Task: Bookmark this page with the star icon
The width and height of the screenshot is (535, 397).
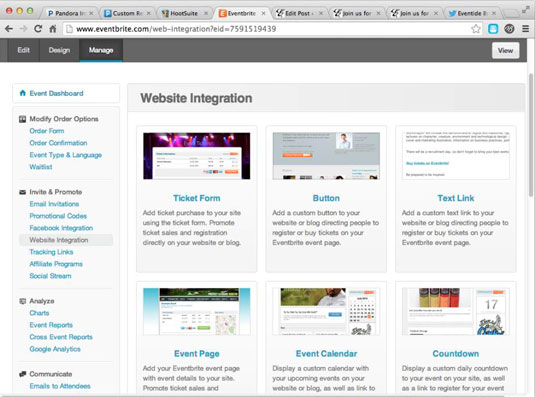Action: [476, 29]
